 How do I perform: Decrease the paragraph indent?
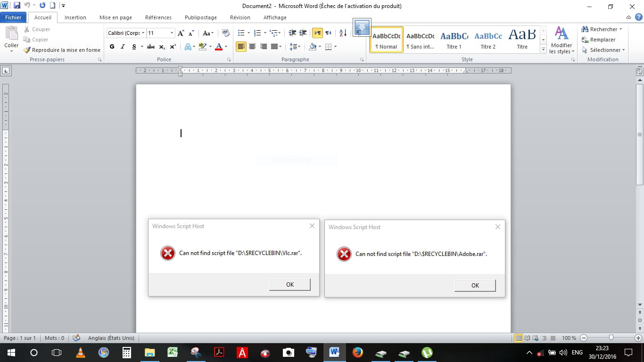pos(292,33)
